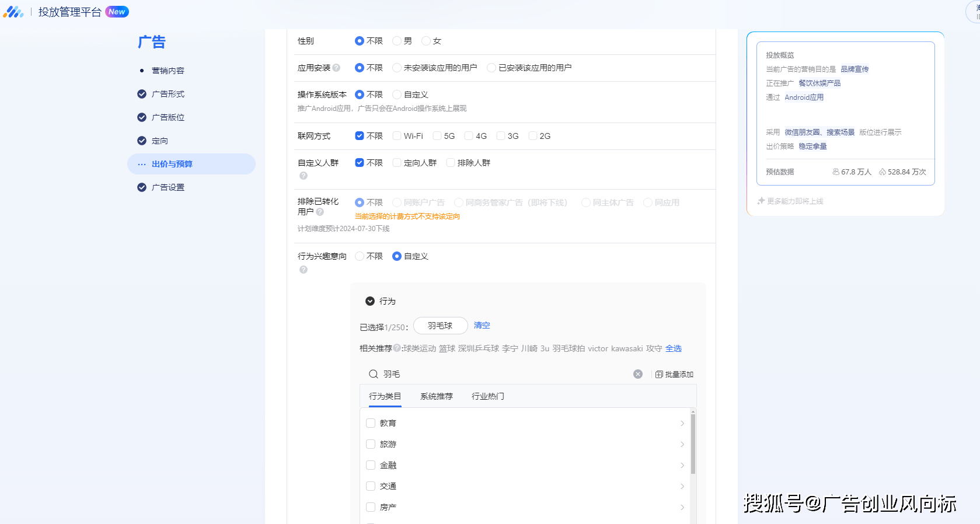Click the 羽毛 search input field

[x=502, y=374]
